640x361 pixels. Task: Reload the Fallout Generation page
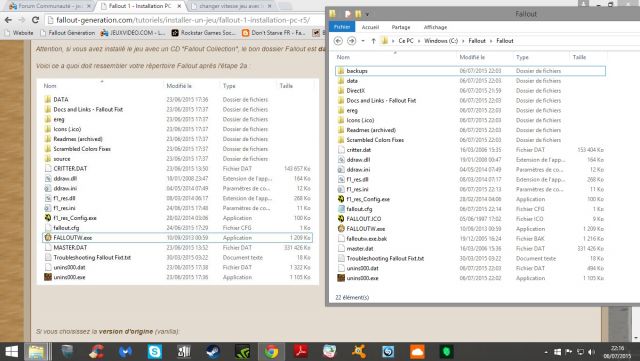click(x=36, y=20)
